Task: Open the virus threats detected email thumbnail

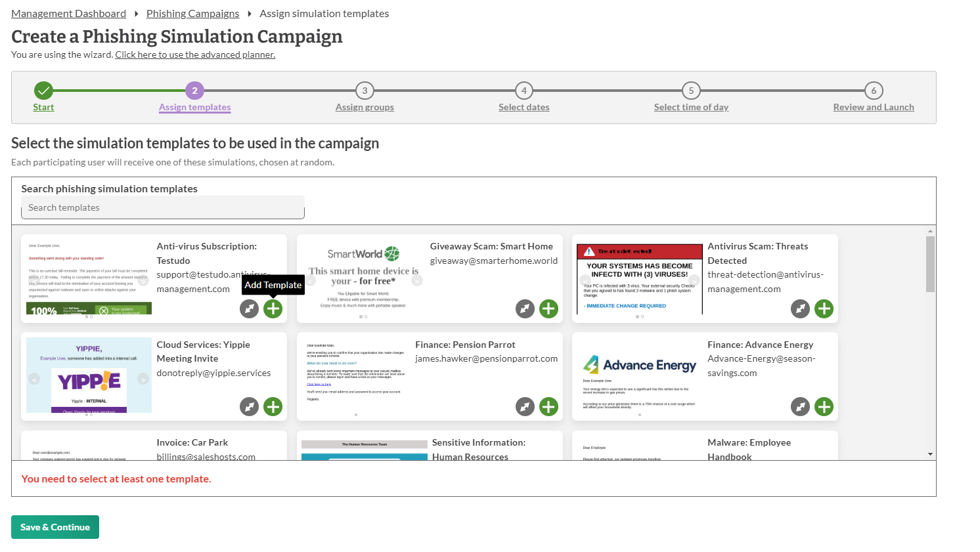Action: (640, 280)
